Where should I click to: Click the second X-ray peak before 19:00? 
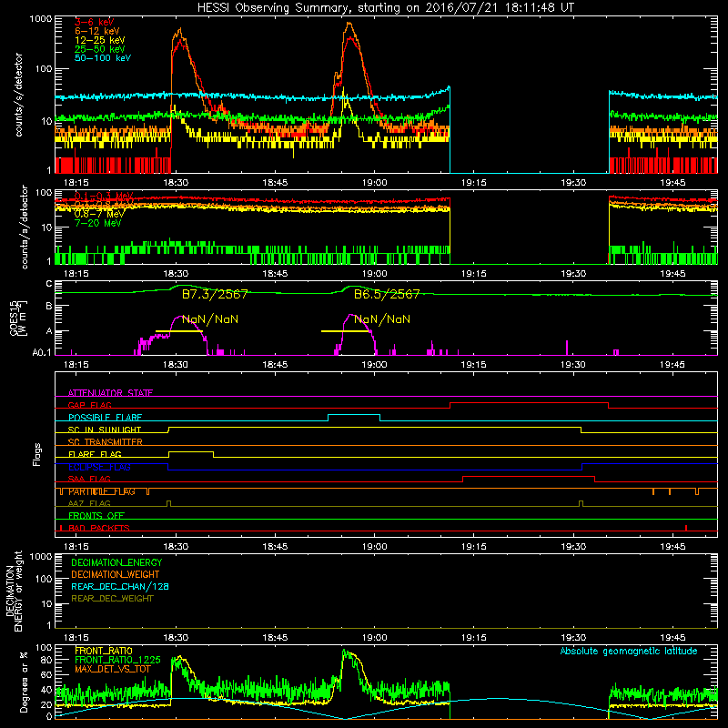pos(349,24)
